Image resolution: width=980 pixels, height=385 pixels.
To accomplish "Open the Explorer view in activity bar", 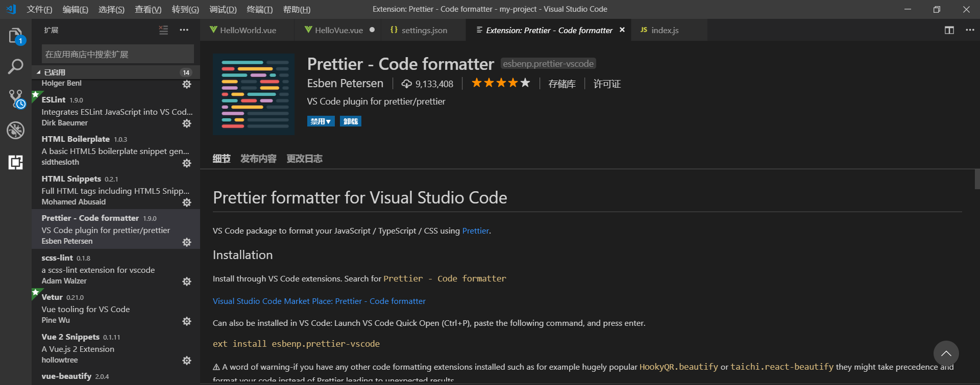I will click(15, 36).
